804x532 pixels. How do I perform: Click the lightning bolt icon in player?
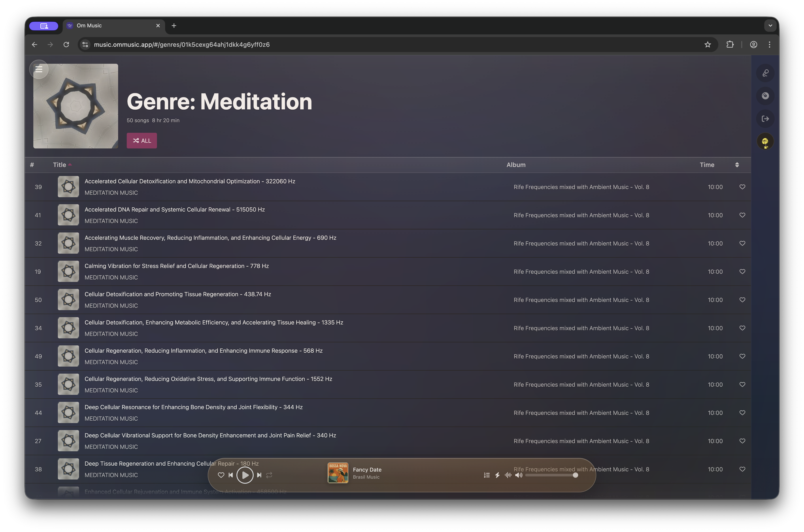(x=497, y=475)
